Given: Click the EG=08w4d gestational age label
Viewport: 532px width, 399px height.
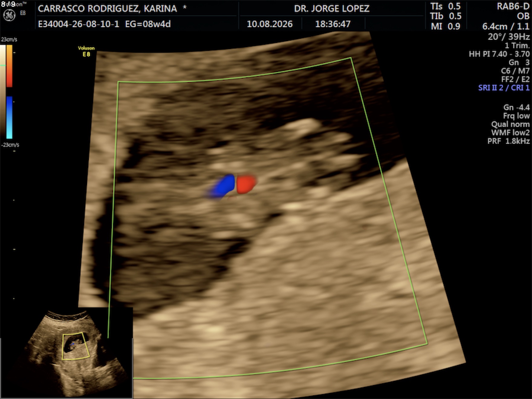Looking at the screenshot, I should 148,24.
